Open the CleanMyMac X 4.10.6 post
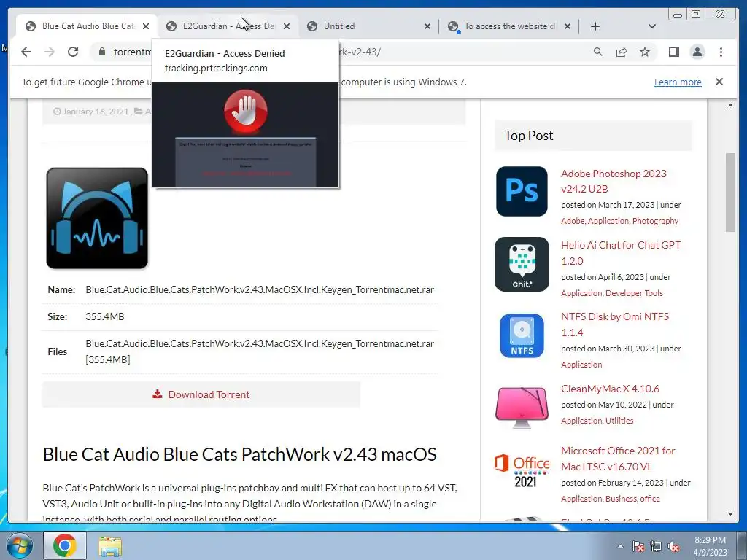 point(611,389)
